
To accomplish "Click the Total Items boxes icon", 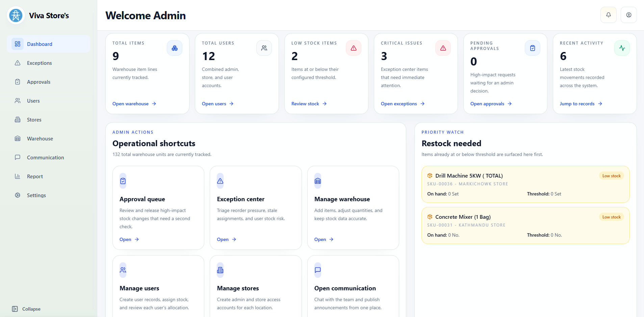I will click(175, 48).
